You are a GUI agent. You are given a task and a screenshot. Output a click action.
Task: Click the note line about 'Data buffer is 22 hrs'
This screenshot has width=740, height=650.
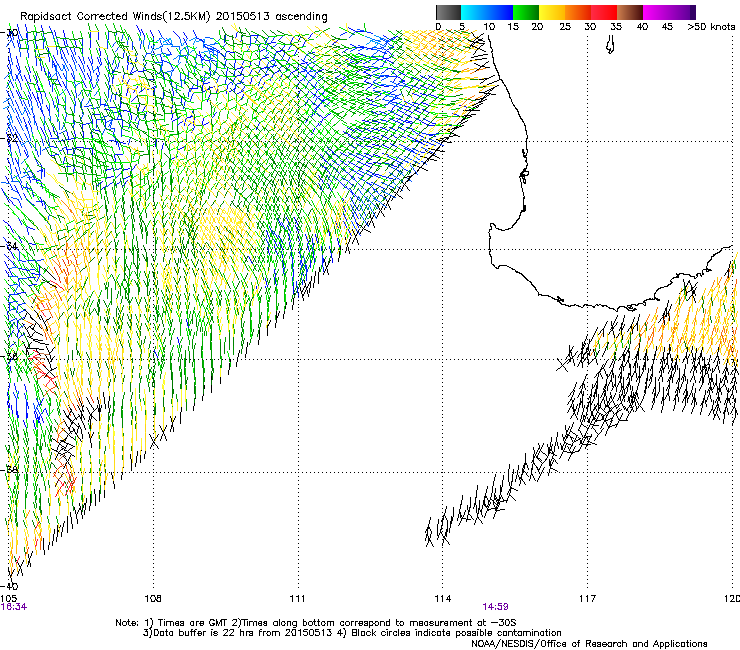[x=352, y=633]
